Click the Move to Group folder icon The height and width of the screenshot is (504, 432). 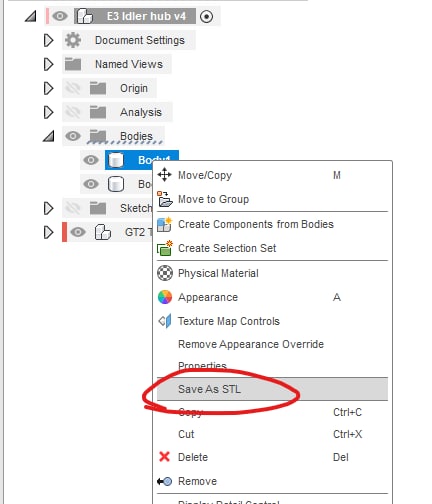pos(165,199)
